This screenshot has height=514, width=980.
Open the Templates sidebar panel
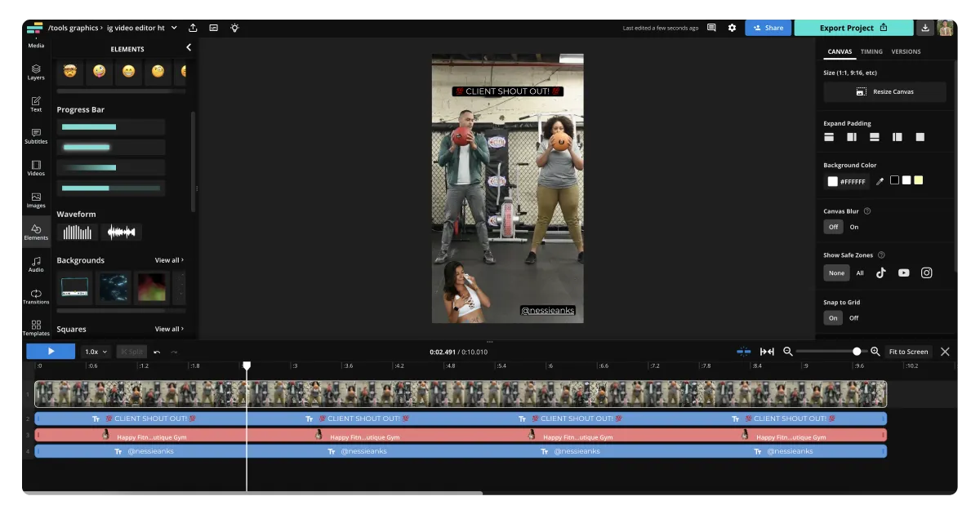pos(36,328)
